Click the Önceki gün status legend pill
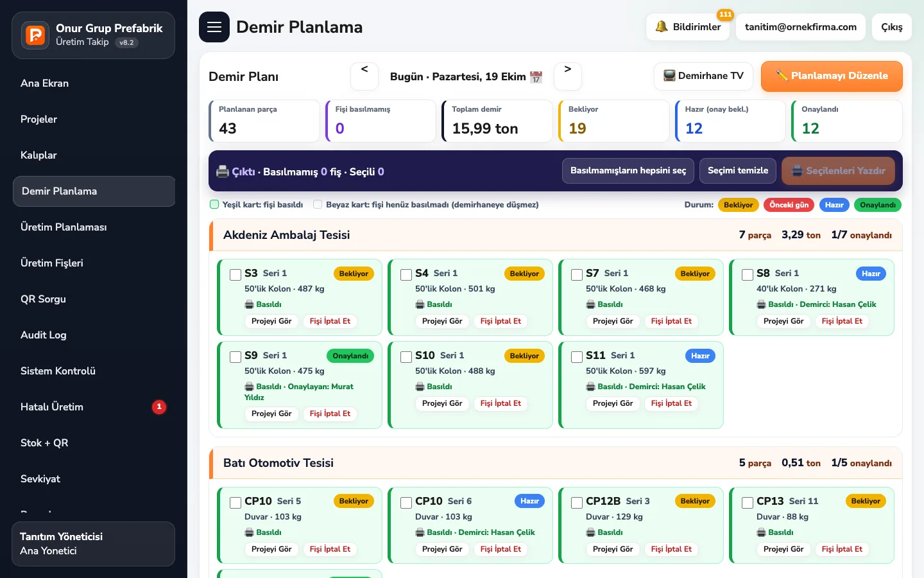The width and height of the screenshot is (924, 578). 789,205
